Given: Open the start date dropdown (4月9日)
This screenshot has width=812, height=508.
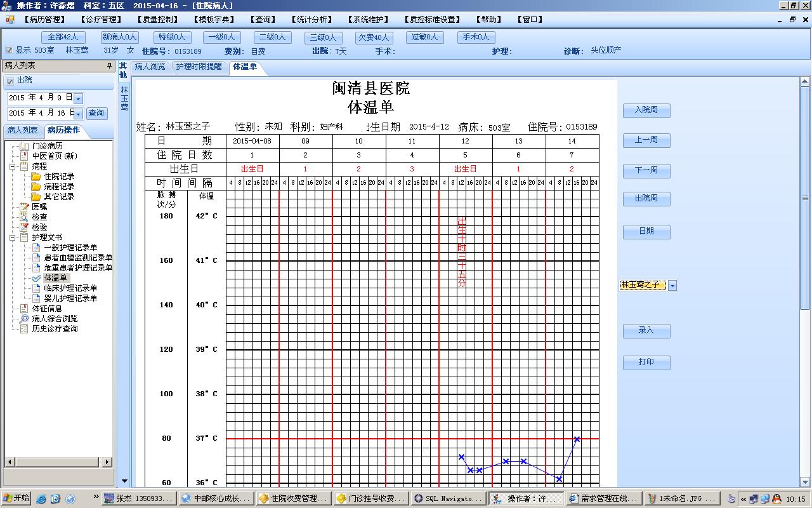Looking at the screenshot, I should 79,98.
